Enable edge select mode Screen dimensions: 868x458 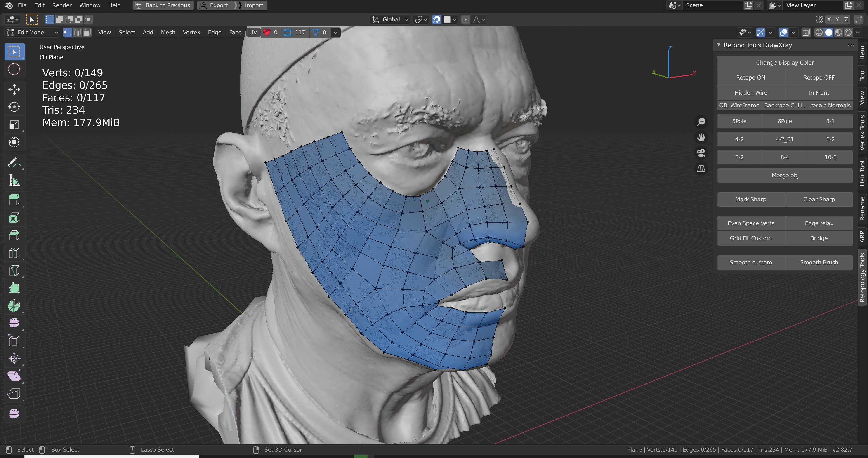pyautogui.click(x=78, y=32)
